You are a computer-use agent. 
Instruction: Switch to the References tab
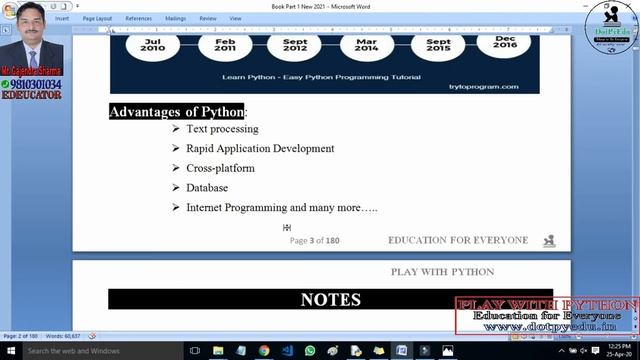tap(138, 18)
